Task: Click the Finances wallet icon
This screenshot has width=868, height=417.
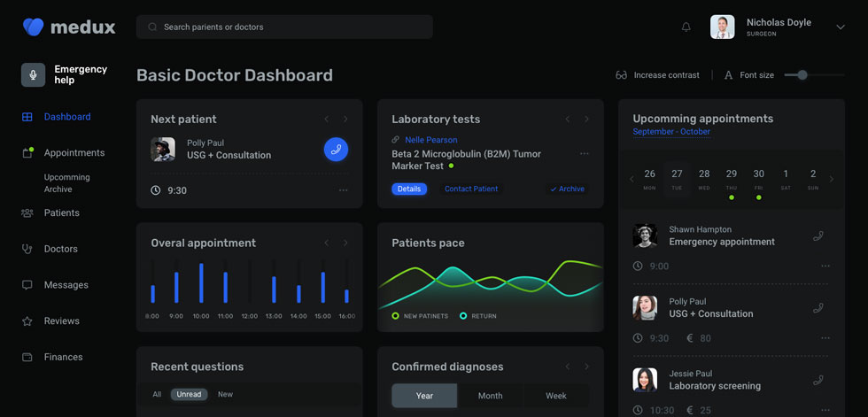Action: coord(27,357)
